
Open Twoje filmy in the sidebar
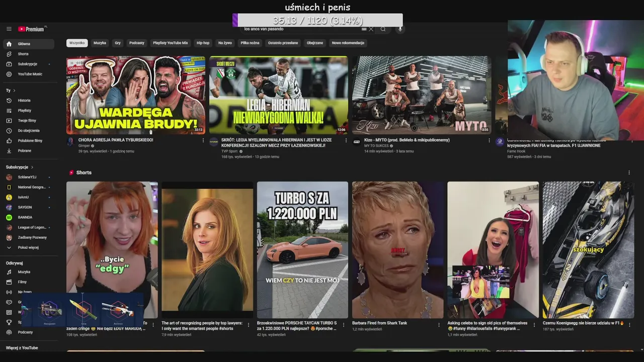tap(29, 121)
